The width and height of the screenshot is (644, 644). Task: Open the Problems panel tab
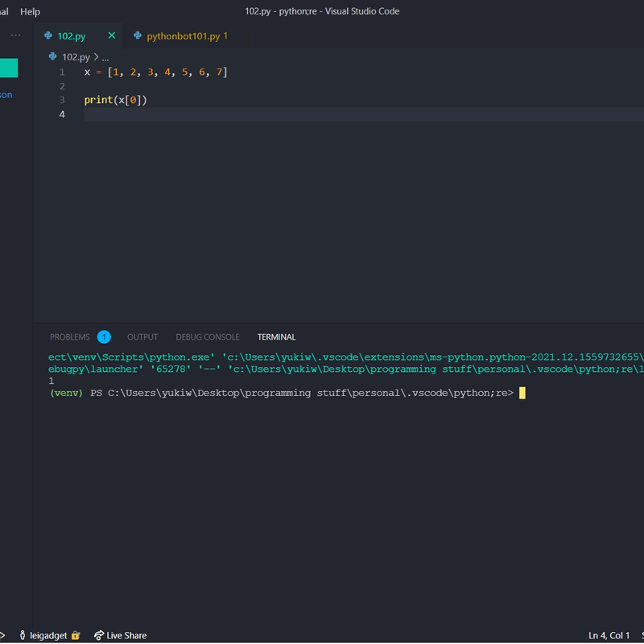coord(69,336)
